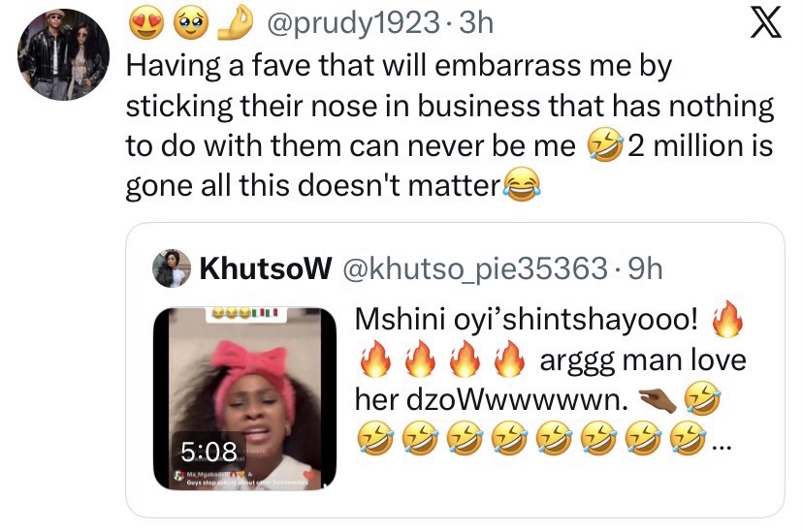Click the pointing hand emoji in quoted tweet
The height and width of the screenshot is (532, 802).
662,399
